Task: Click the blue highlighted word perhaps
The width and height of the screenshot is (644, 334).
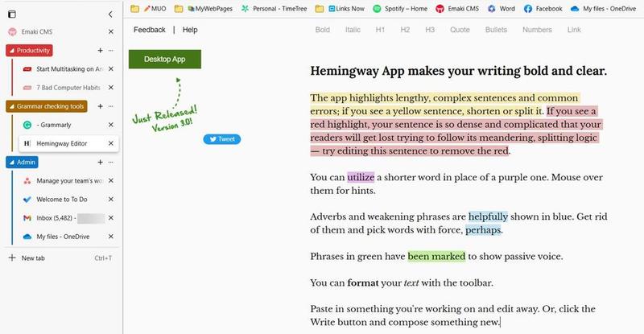Action: click(483, 229)
